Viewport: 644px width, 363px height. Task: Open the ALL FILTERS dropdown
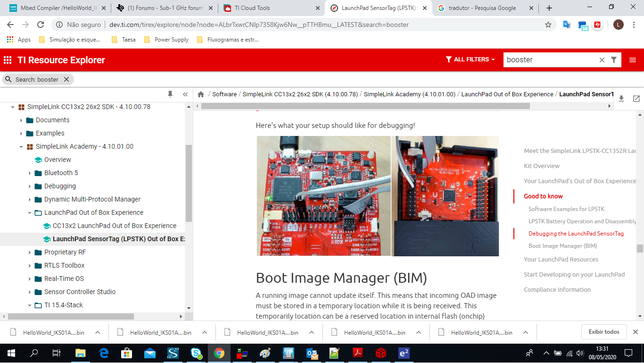click(471, 59)
